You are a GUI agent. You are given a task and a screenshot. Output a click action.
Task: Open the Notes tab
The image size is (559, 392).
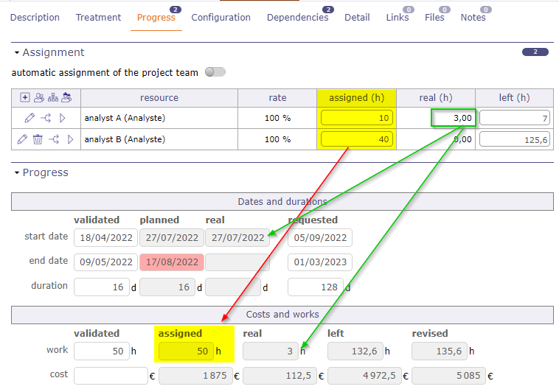coord(473,18)
